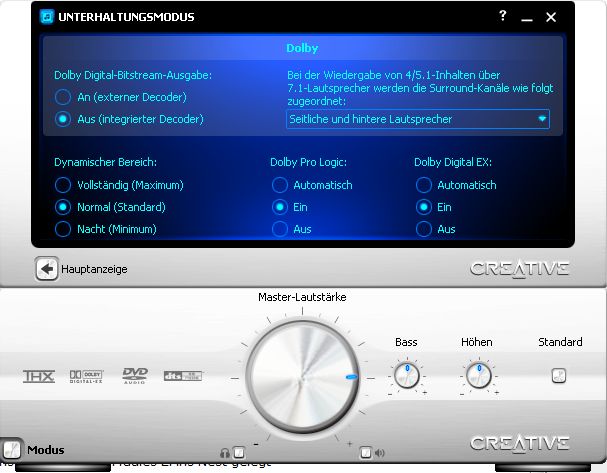Click the Bass knob
The height and width of the screenshot is (473, 607).
click(x=406, y=375)
